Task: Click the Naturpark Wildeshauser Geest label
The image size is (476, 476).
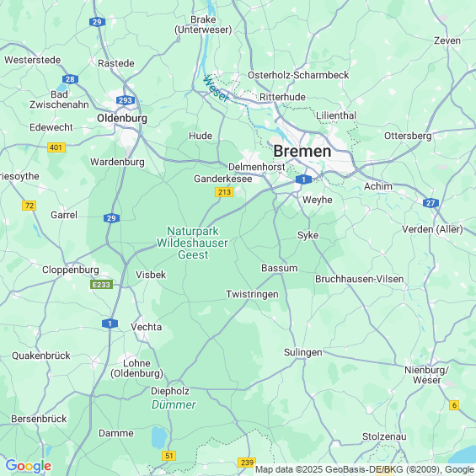Action: (x=192, y=243)
